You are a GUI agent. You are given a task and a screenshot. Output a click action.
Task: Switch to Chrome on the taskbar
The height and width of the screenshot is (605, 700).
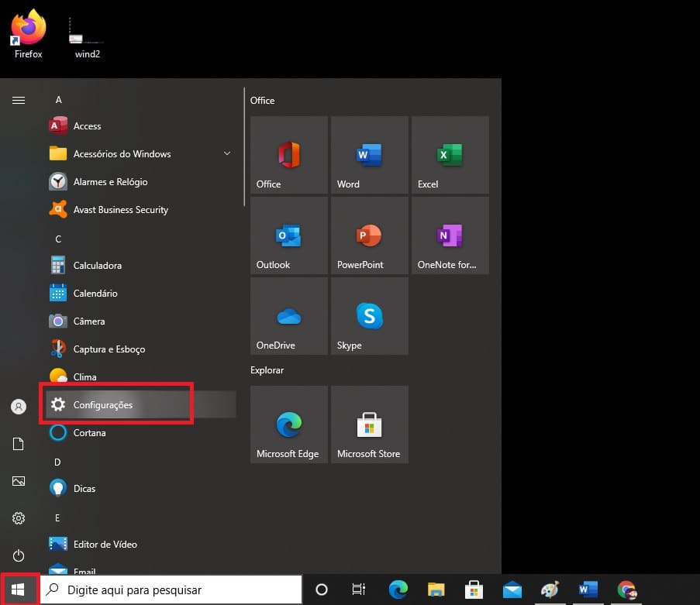click(x=626, y=590)
